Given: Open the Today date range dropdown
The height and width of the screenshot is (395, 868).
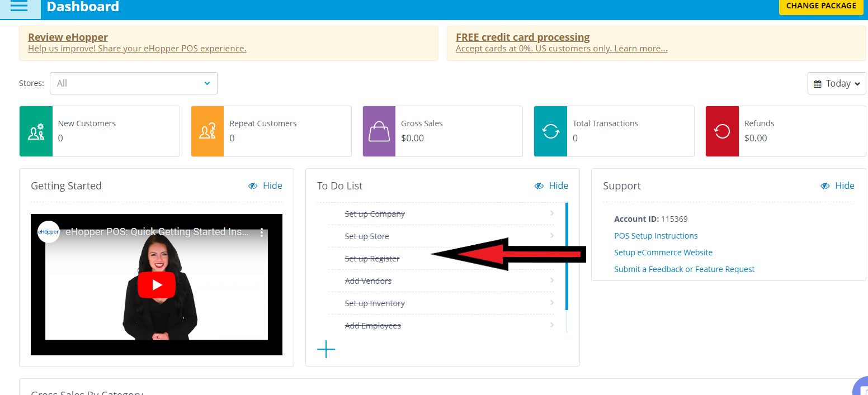Looking at the screenshot, I should (x=837, y=83).
